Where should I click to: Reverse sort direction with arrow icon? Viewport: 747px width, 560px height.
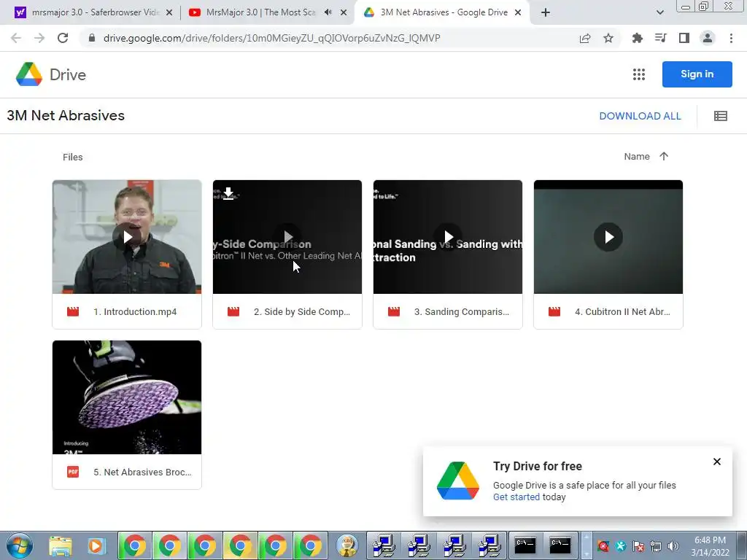click(664, 156)
